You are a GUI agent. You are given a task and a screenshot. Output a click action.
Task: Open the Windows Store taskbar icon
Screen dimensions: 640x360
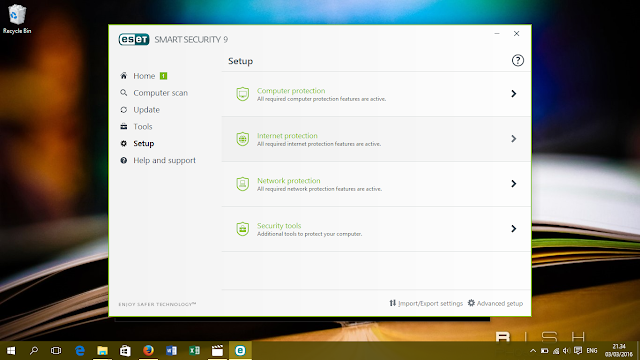125,351
